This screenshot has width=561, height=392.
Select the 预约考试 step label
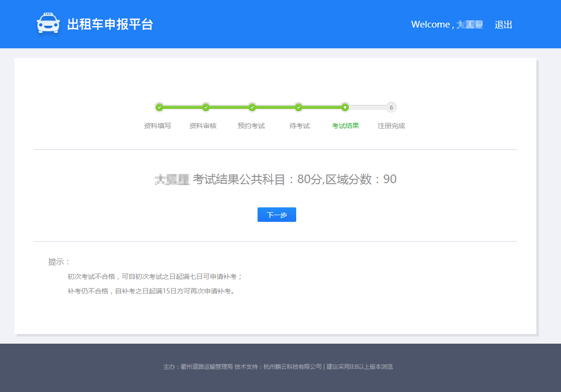(x=251, y=126)
